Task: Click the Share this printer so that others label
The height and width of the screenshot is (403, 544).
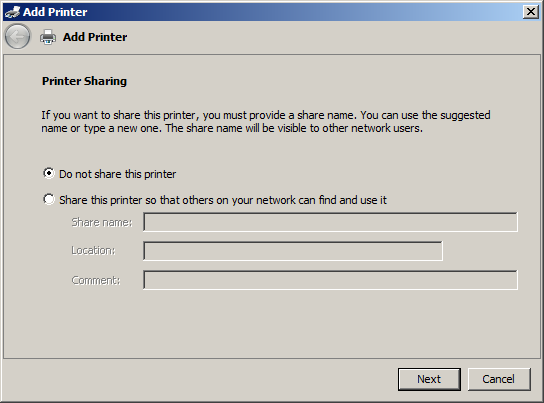Action: point(223,200)
